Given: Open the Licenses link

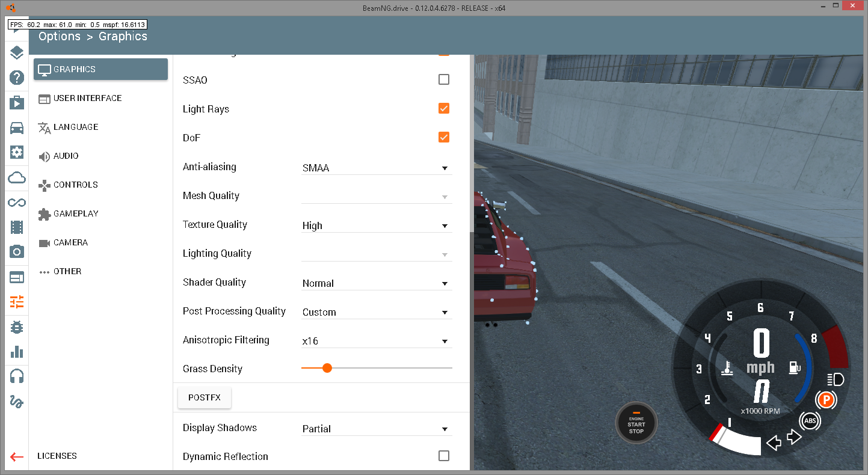Looking at the screenshot, I should point(57,456).
